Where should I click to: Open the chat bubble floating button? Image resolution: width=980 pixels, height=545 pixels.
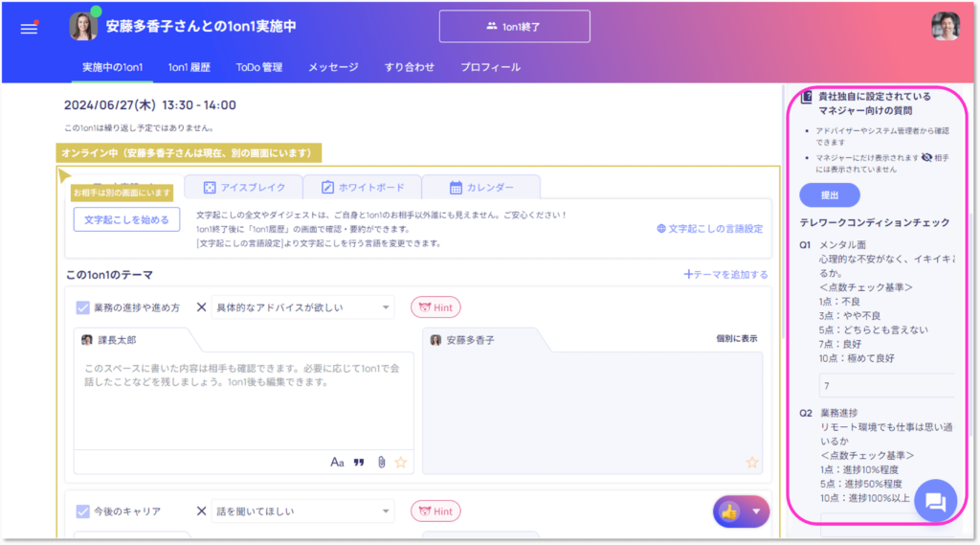pyautogui.click(x=936, y=501)
